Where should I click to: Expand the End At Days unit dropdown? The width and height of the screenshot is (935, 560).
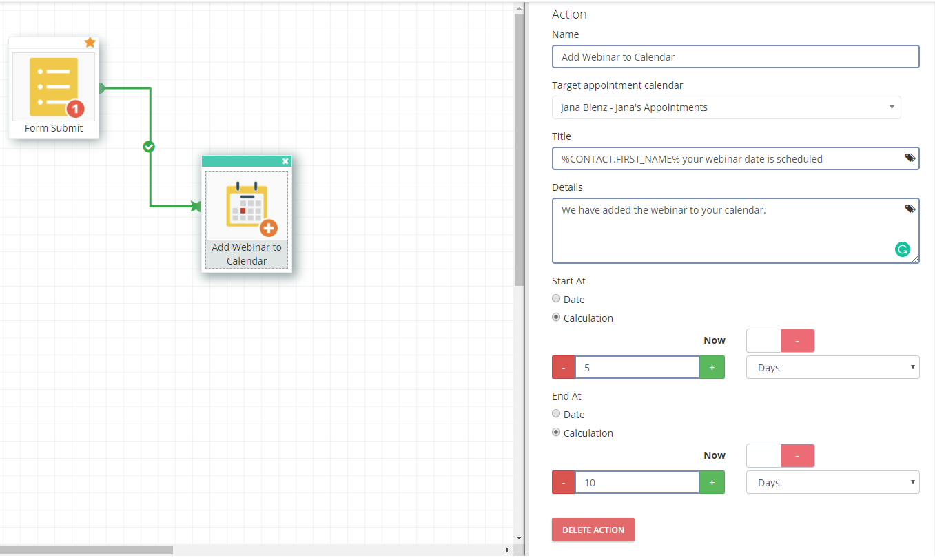click(832, 483)
